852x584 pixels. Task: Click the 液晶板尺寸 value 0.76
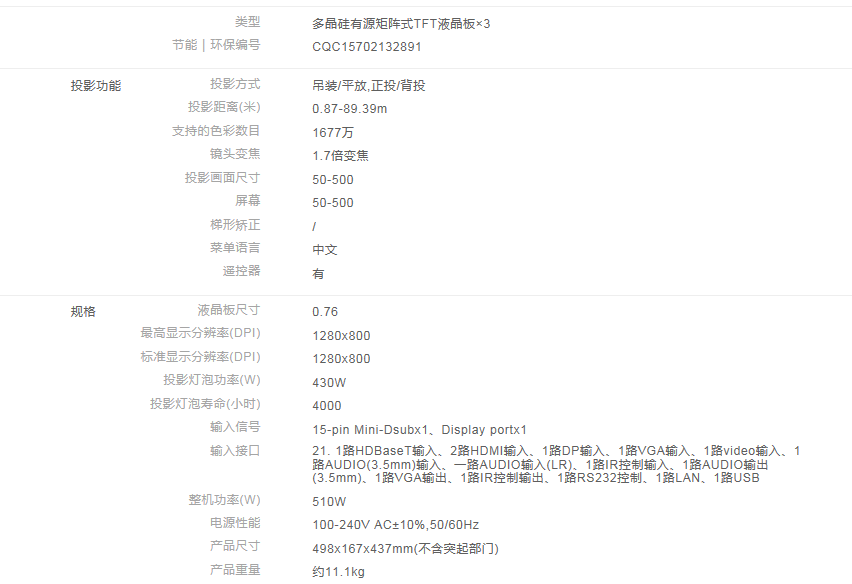(x=325, y=312)
